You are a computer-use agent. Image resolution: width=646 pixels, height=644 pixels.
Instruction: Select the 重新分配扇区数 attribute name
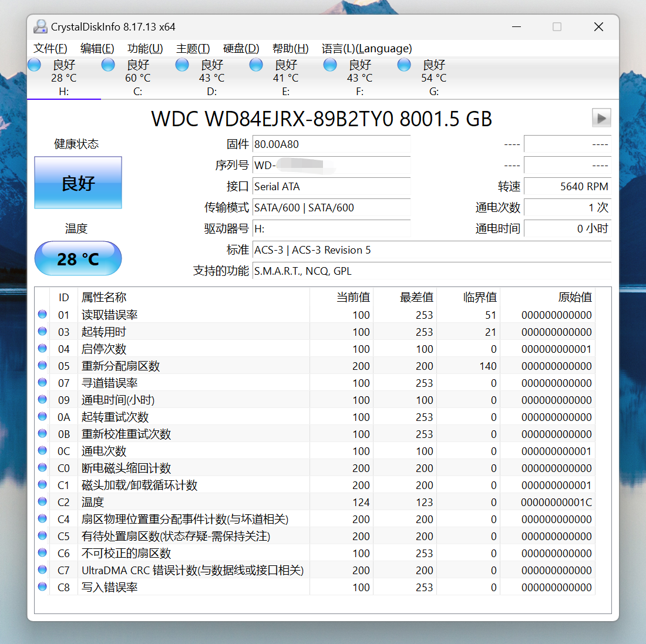pyautogui.click(x=121, y=366)
